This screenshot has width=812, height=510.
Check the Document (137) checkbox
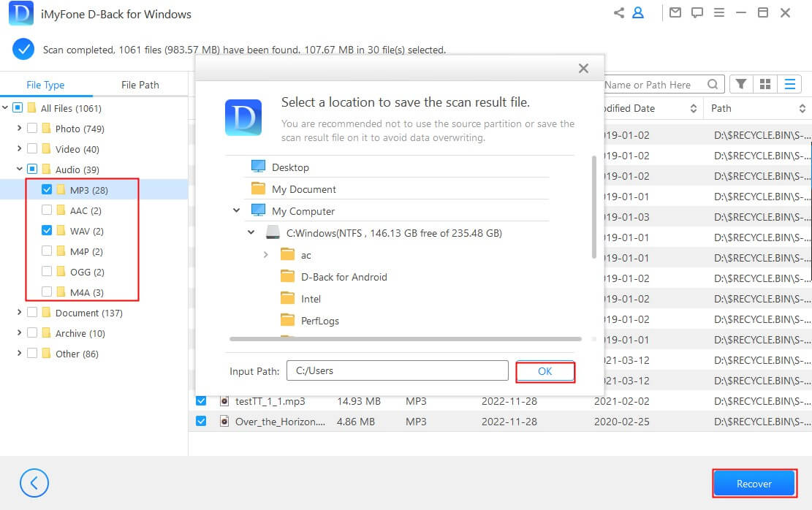(x=32, y=312)
